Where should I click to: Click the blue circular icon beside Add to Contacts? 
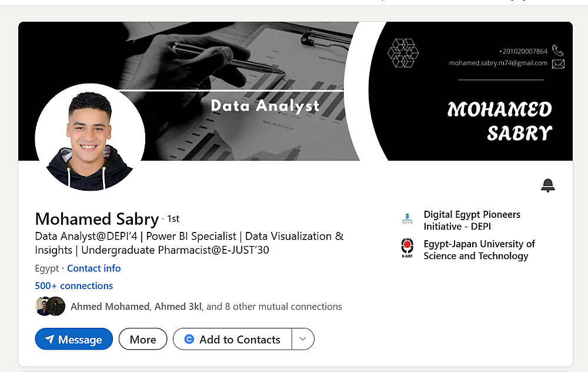coord(189,339)
